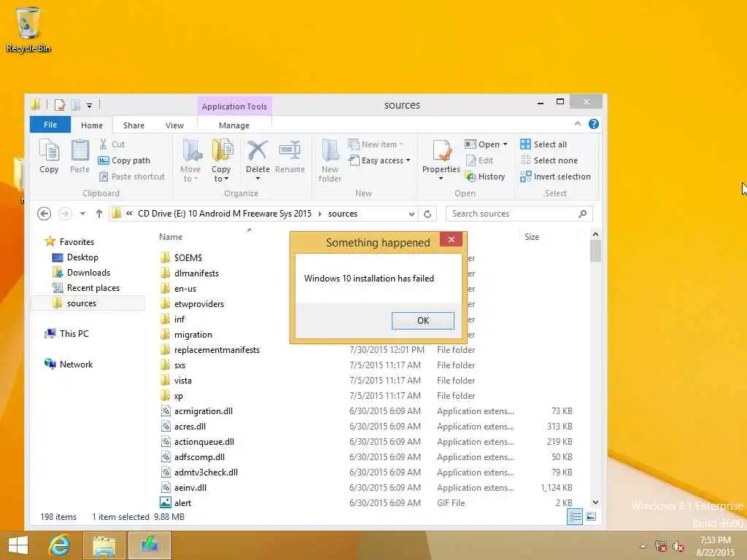Image resolution: width=747 pixels, height=560 pixels.
Task: Click the sources breadcrumb in address bar
Action: 343,214
